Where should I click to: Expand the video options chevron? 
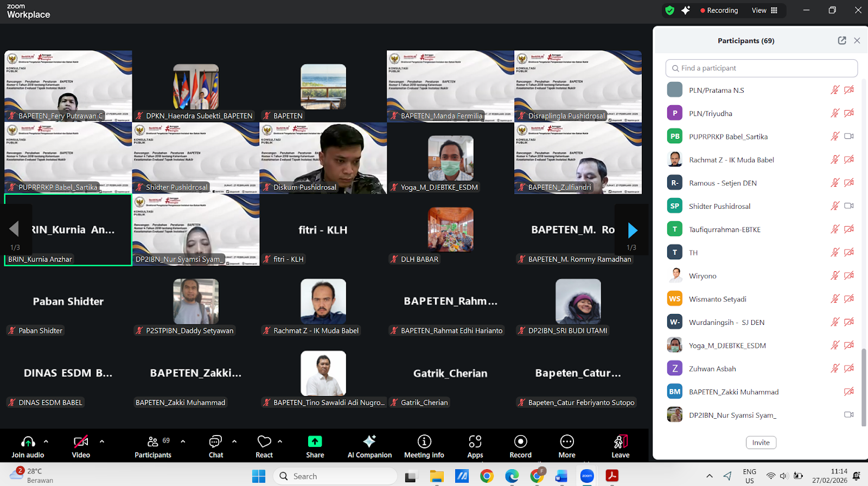point(102,442)
